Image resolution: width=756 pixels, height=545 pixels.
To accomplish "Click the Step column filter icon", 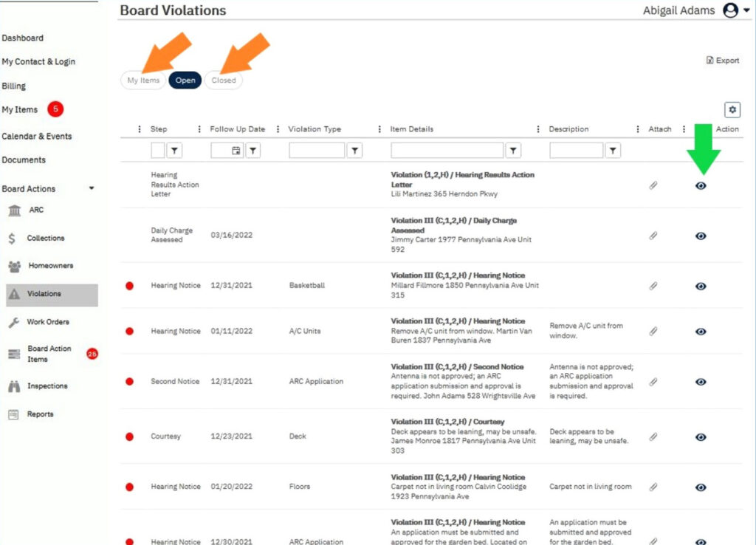I will (x=174, y=151).
